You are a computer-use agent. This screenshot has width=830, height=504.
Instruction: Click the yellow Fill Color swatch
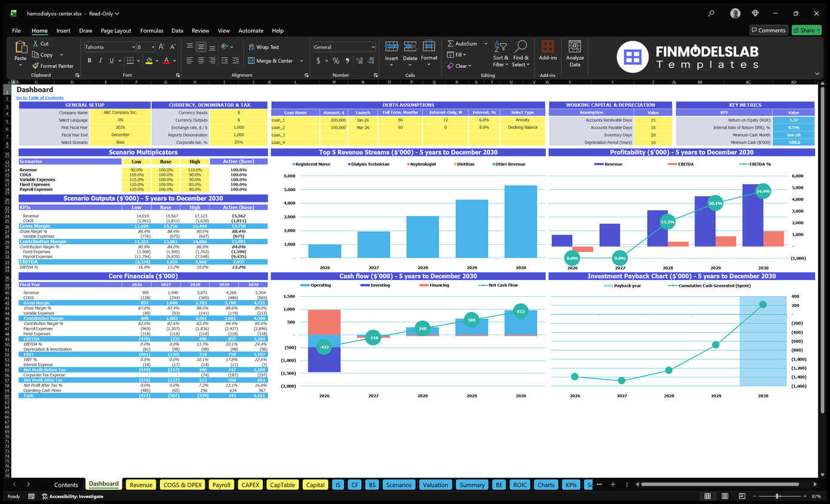(149, 60)
